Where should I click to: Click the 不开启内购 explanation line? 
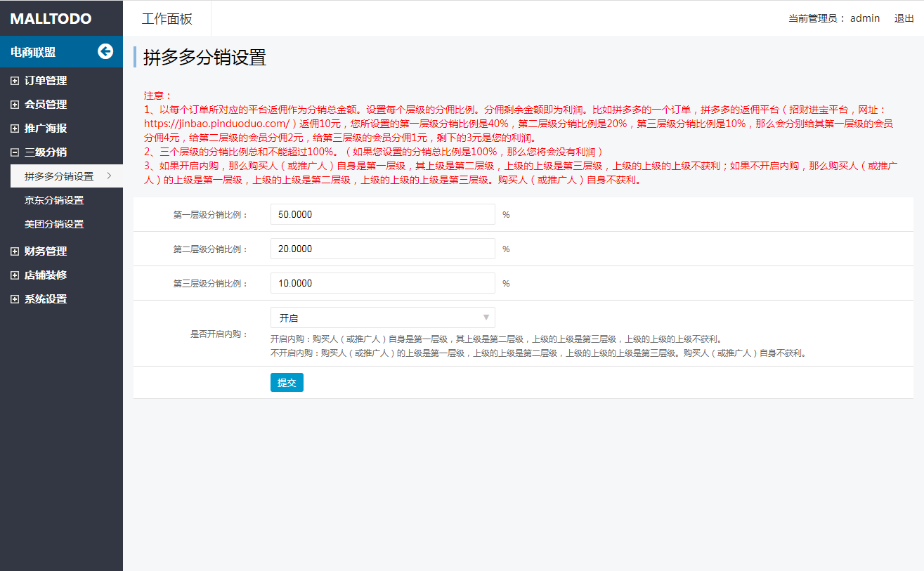pos(539,353)
